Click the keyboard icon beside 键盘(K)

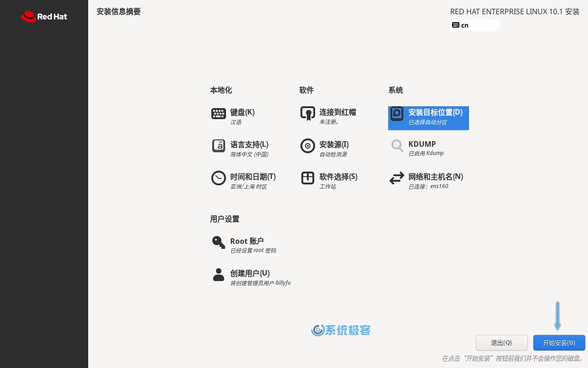(219, 114)
